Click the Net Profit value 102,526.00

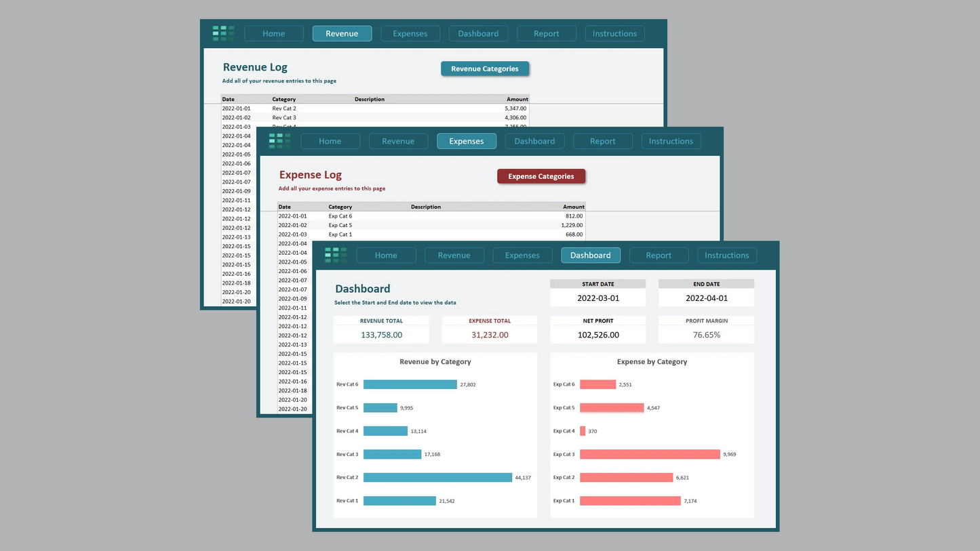point(597,335)
